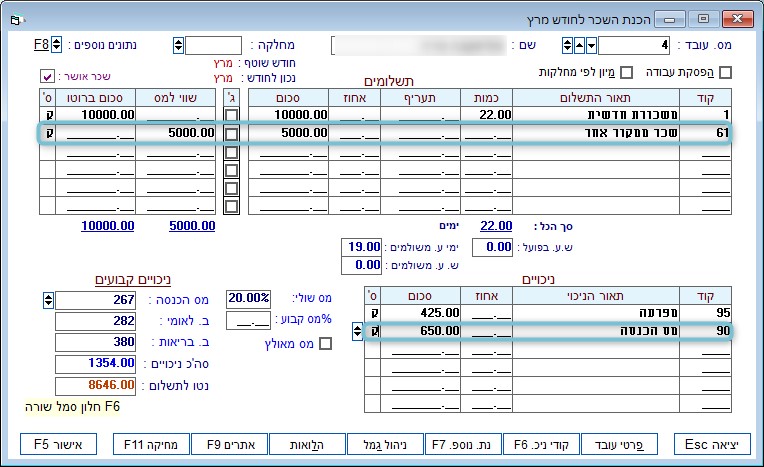The width and height of the screenshot is (764, 467).
Task: Open the income tax fixed deduction spinner
Action: tap(48, 300)
